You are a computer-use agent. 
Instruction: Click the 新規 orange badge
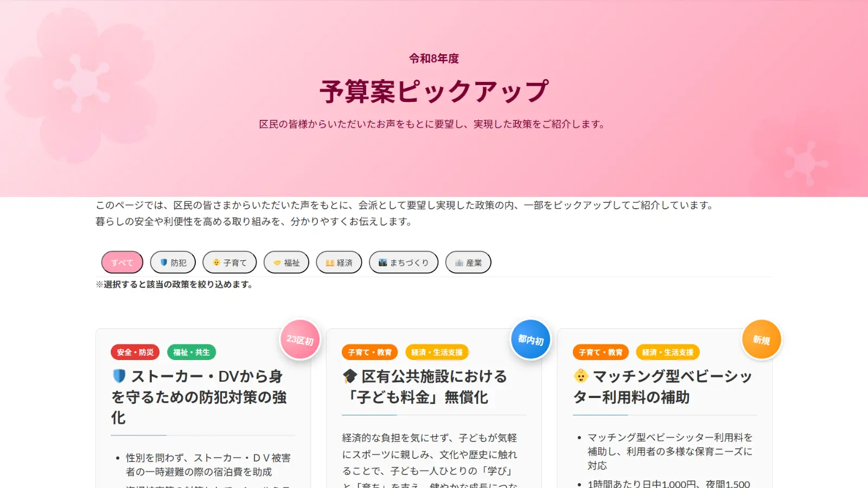[x=762, y=339]
